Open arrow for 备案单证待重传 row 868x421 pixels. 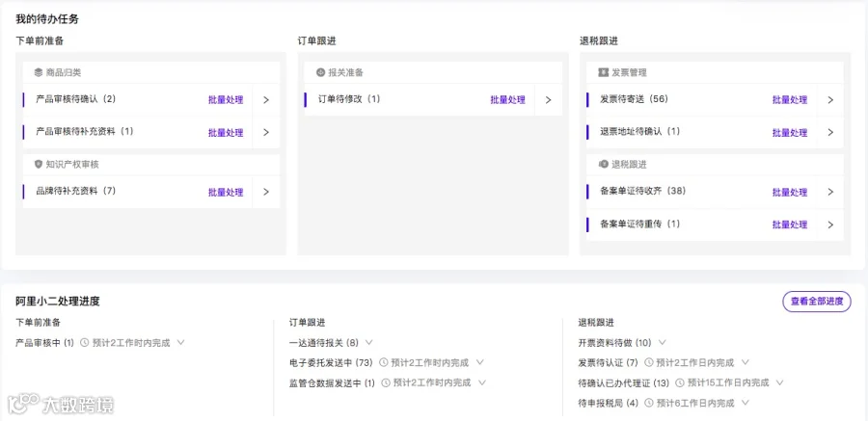click(x=830, y=224)
